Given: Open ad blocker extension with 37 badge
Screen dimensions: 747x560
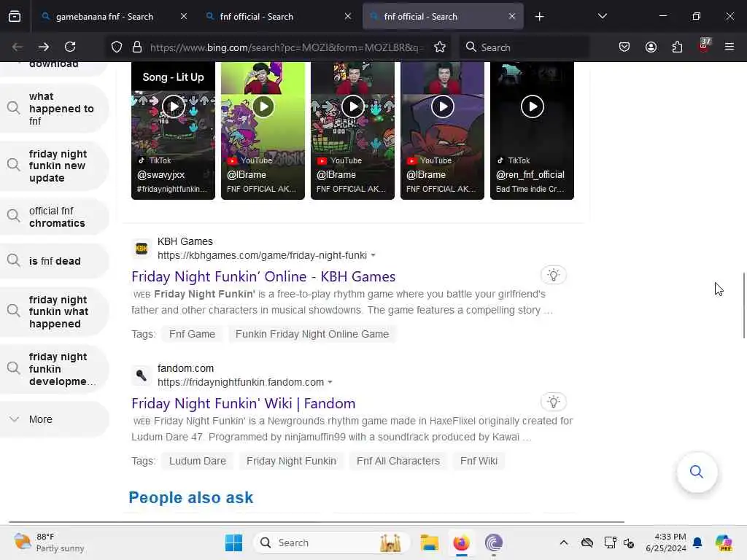Looking at the screenshot, I should (x=704, y=46).
